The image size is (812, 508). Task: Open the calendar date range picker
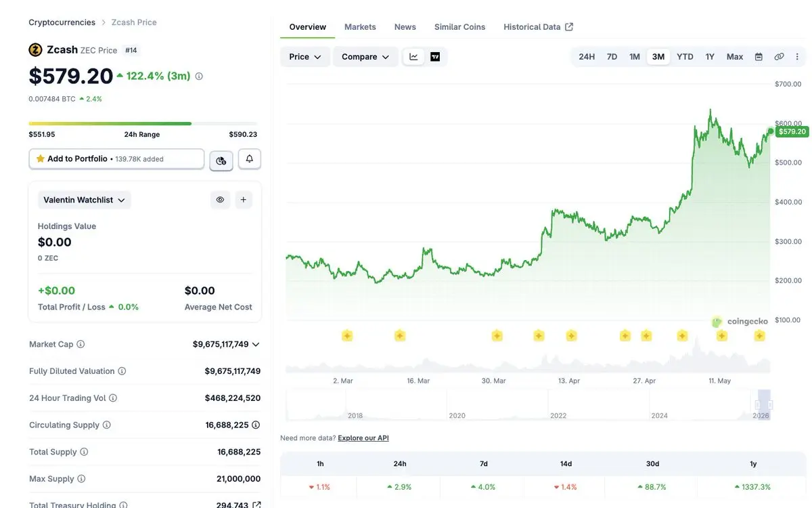pyautogui.click(x=759, y=57)
